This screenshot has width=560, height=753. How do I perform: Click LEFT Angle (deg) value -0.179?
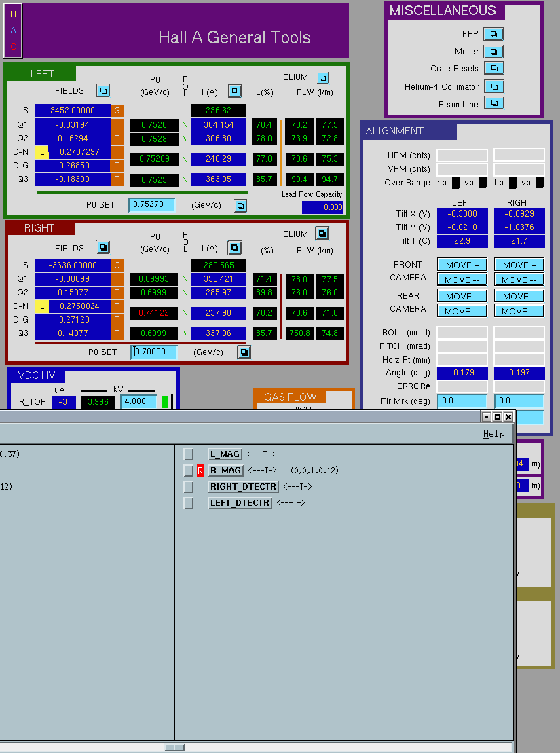point(462,373)
